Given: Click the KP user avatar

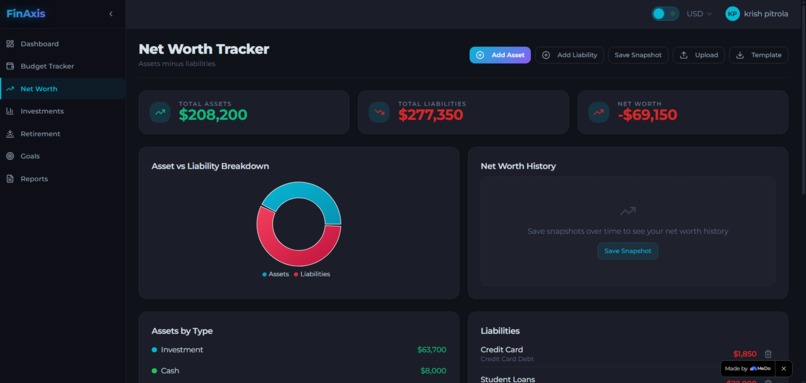Looking at the screenshot, I should 732,14.
